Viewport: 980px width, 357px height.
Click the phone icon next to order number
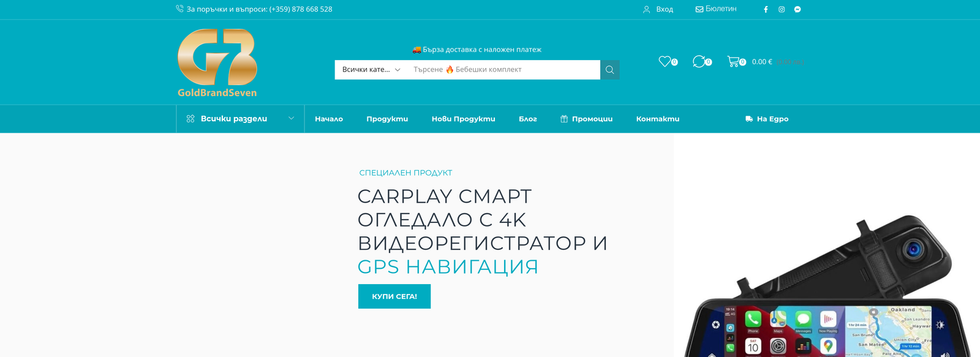point(179,9)
